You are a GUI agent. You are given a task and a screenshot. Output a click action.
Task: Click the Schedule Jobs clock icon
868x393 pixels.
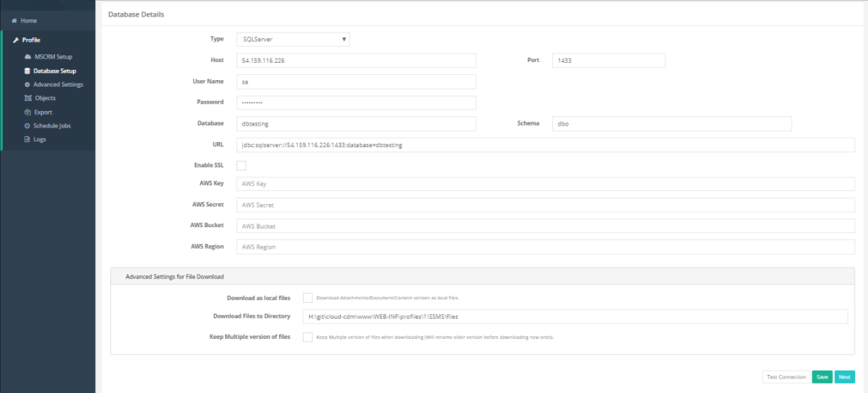(27, 126)
